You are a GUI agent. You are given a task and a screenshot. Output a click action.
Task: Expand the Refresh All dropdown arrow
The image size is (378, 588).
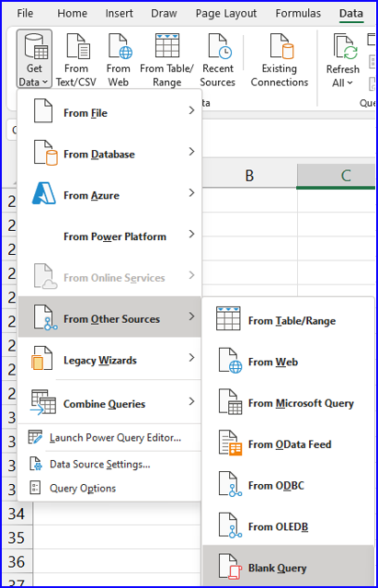349,83
